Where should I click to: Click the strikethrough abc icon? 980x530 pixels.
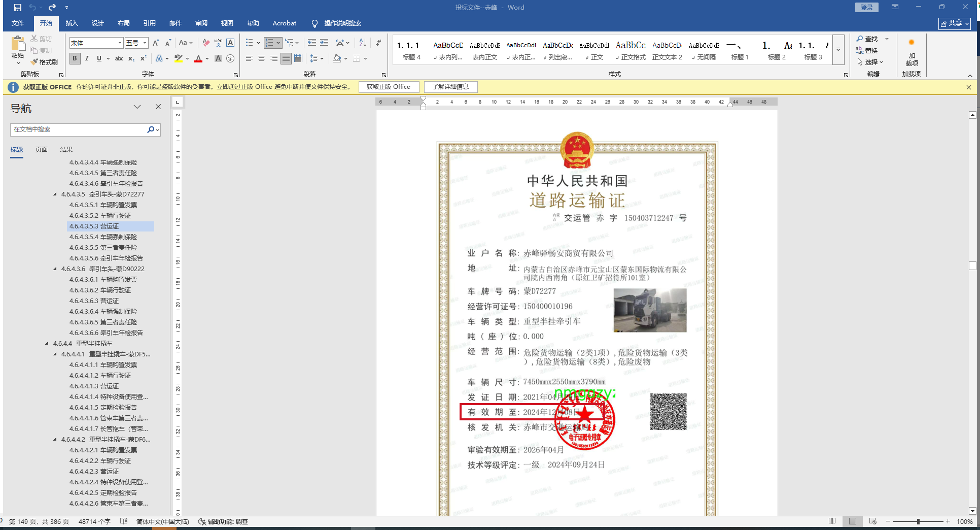click(119, 58)
